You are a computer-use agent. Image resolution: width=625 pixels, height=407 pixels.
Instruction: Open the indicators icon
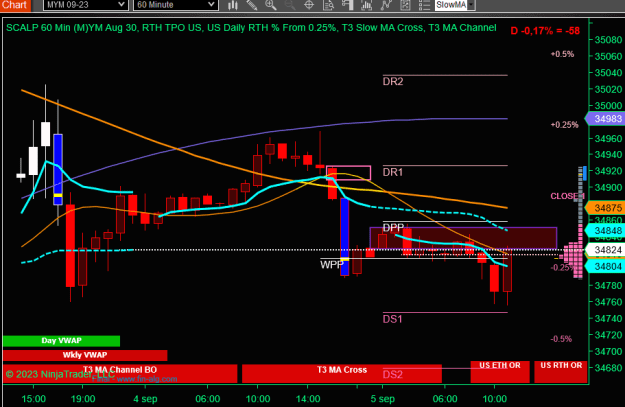click(x=366, y=5)
